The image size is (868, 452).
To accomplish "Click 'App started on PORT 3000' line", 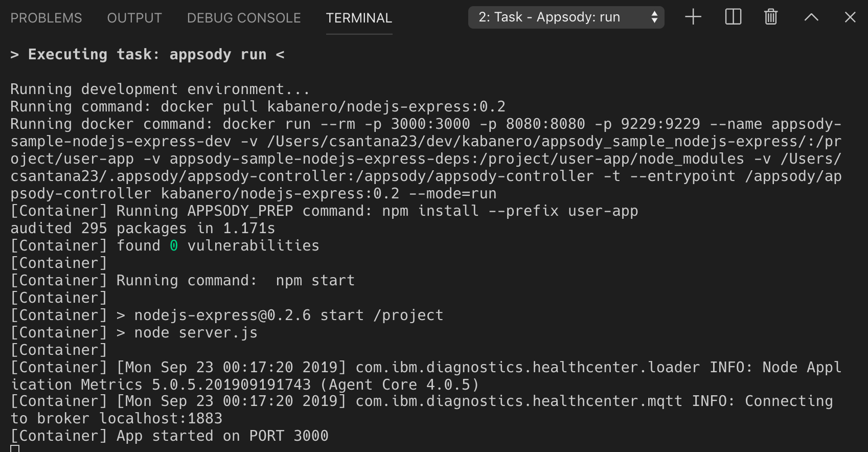I will pyautogui.click(x=222, y=436).
